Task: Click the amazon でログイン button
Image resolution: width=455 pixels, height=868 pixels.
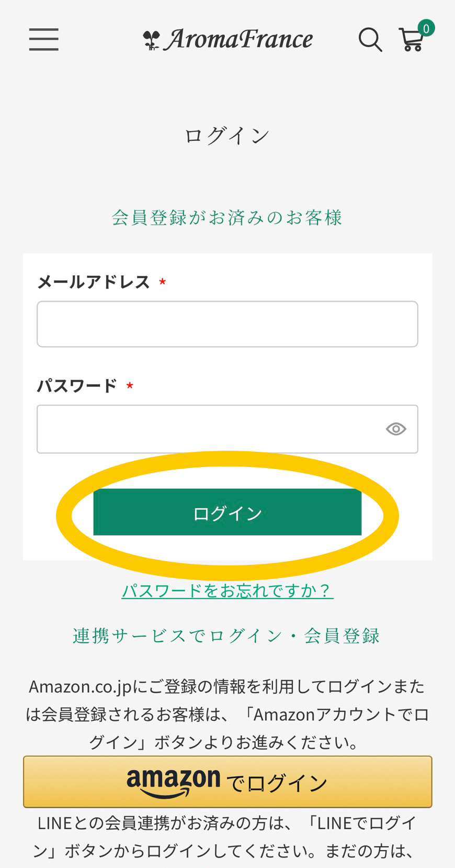Action: point(227,782)
